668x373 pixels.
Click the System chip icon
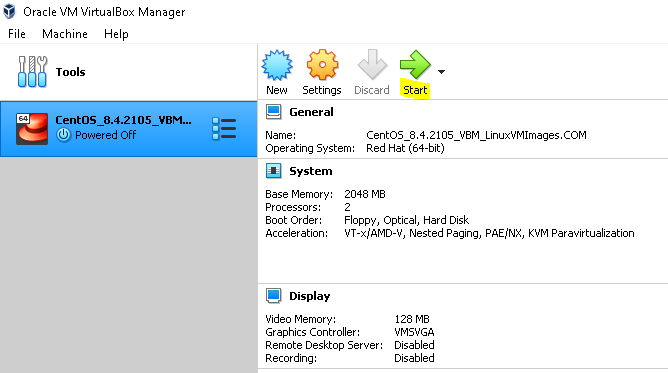[274, 171]
